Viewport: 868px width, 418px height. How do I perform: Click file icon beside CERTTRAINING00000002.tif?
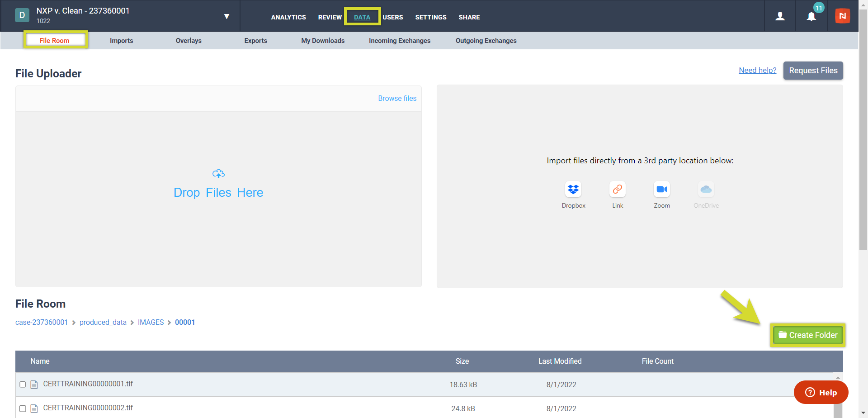coord(34,408)
